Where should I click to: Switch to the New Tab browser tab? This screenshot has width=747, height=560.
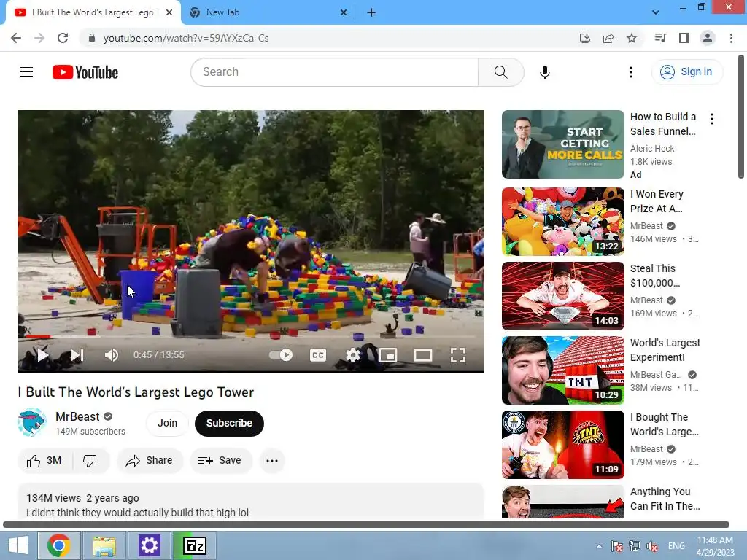[266, 12]
